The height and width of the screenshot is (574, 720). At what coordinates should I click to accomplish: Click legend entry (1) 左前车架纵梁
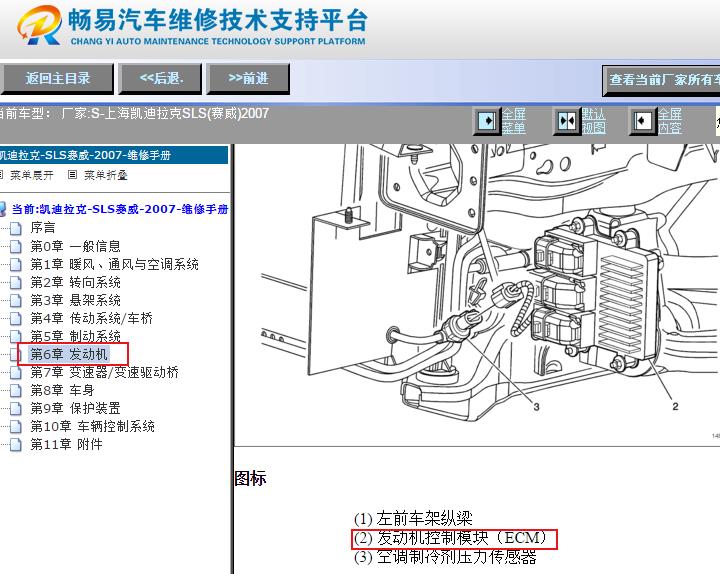[x=413, y=519]
